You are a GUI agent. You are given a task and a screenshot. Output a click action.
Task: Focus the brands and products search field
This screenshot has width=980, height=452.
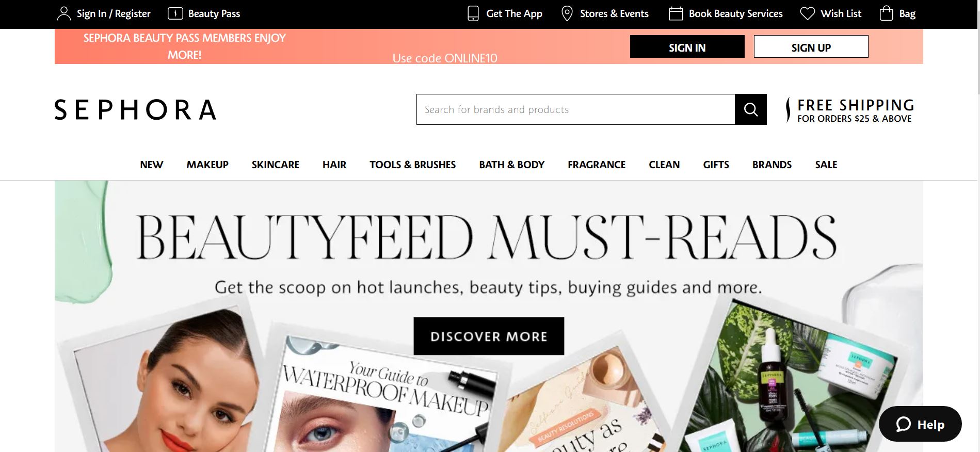point(576,109)
